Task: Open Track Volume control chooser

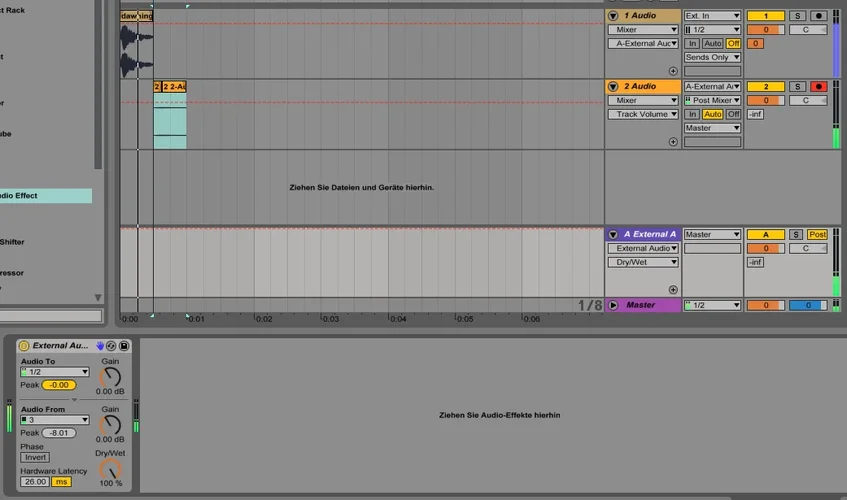Action: click(643, 114)
